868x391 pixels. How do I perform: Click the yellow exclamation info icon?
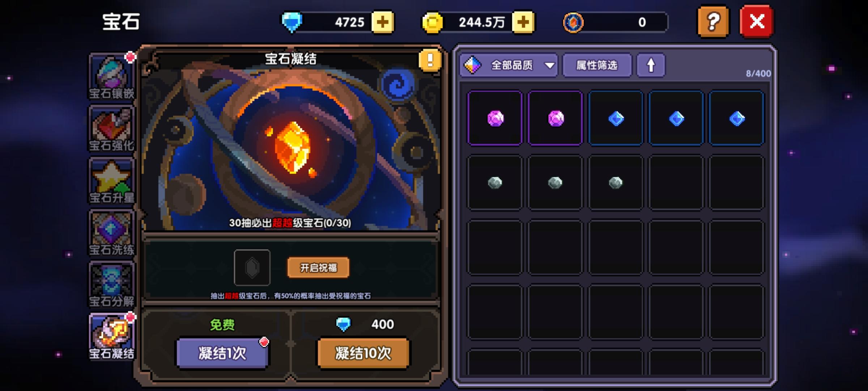click(x=430, y=60)
